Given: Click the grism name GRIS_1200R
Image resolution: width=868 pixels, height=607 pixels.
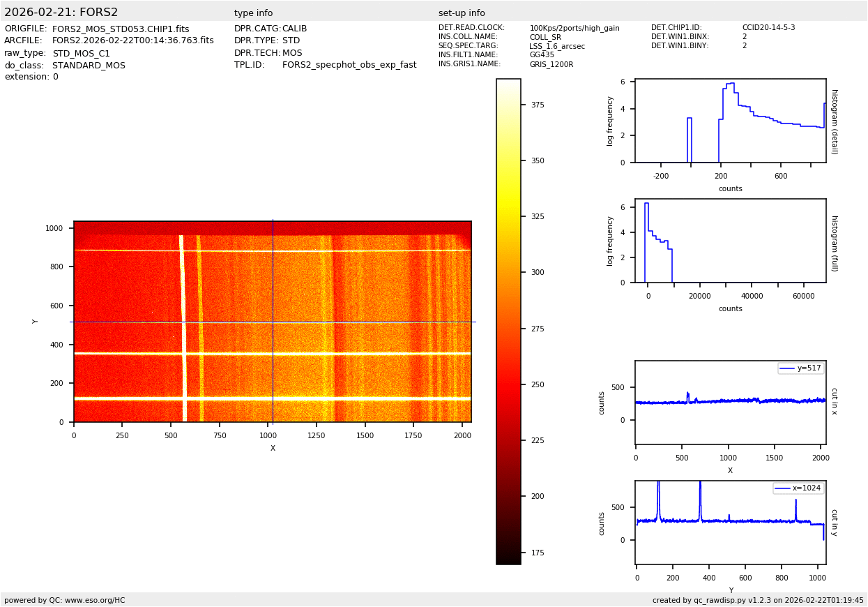Looking at the screenshot, I should [551, 64].
